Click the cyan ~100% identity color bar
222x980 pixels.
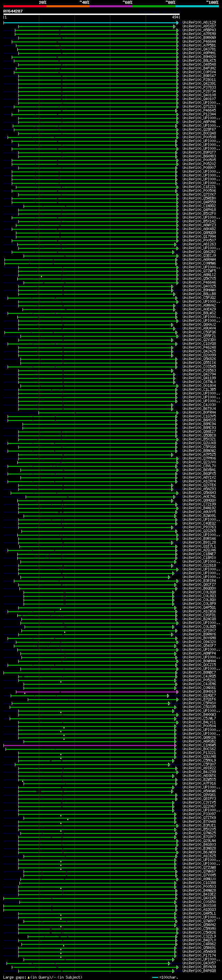click(x=197, y=7)
